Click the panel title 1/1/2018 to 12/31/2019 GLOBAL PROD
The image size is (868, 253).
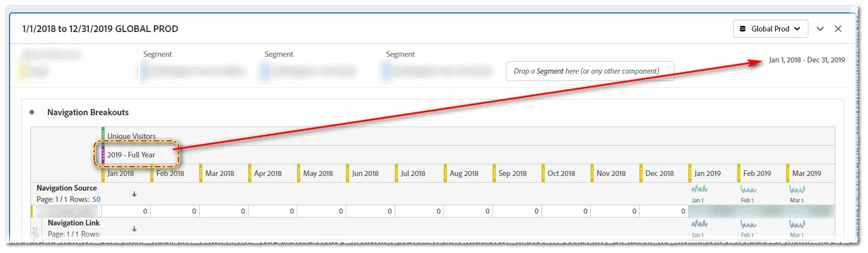pyautogui.click(x=100, y=29)
